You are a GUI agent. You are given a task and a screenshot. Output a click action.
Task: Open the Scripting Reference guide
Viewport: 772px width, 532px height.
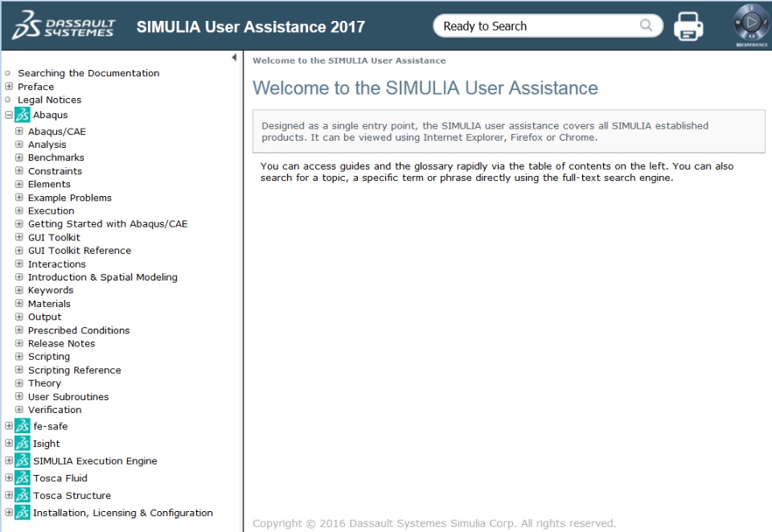point(74,370)
